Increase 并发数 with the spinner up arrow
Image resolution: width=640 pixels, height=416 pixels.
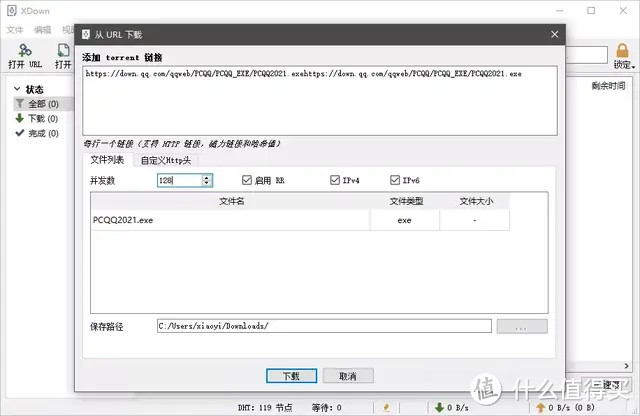[x=207, y=178]
